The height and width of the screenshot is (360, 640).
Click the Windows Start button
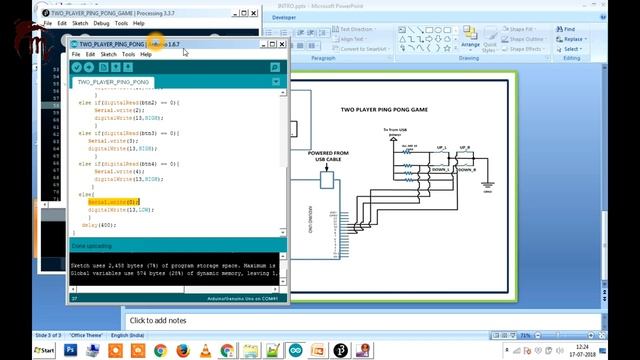click(44, 351)
